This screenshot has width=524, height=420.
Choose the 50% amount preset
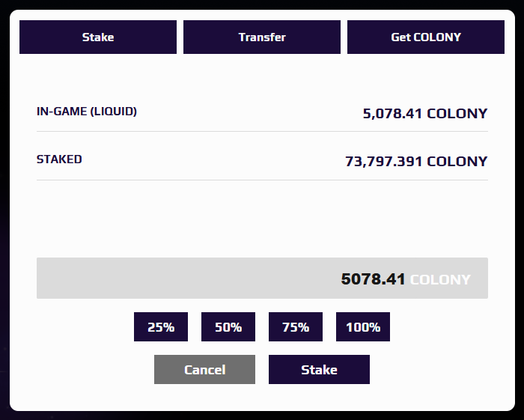228,327
